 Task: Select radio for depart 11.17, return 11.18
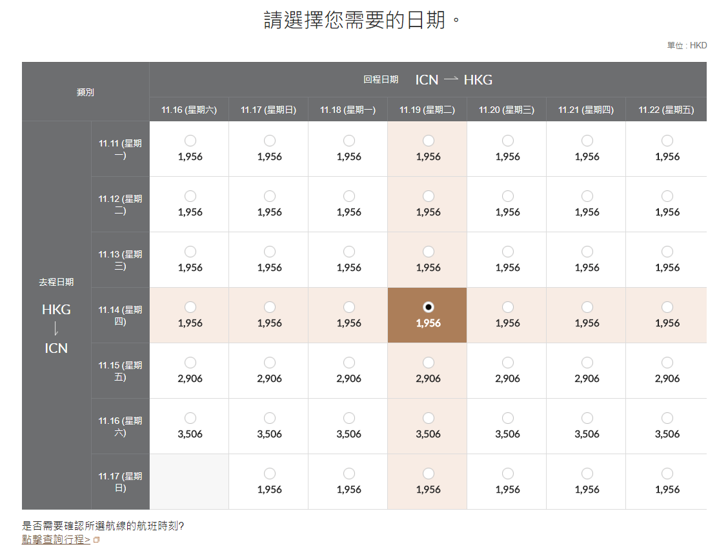349,474
